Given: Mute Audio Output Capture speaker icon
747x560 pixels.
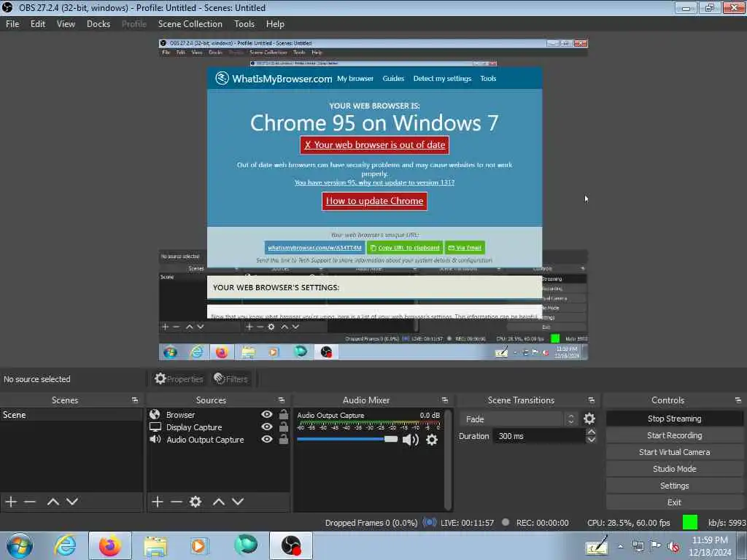Looking at the screenshot, I should (410, 440).
